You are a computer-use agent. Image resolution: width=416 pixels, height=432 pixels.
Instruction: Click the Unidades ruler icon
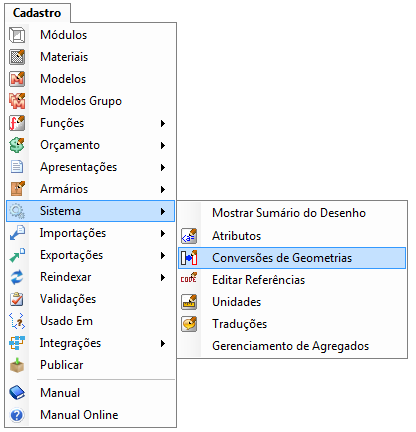(189, 302)
